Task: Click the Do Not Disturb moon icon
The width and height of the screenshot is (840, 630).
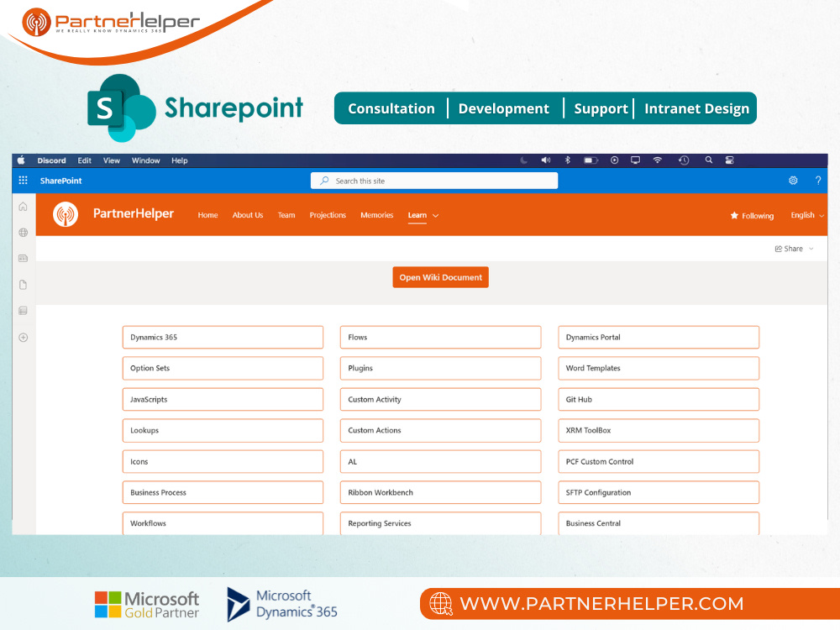Action: point(524,160)
